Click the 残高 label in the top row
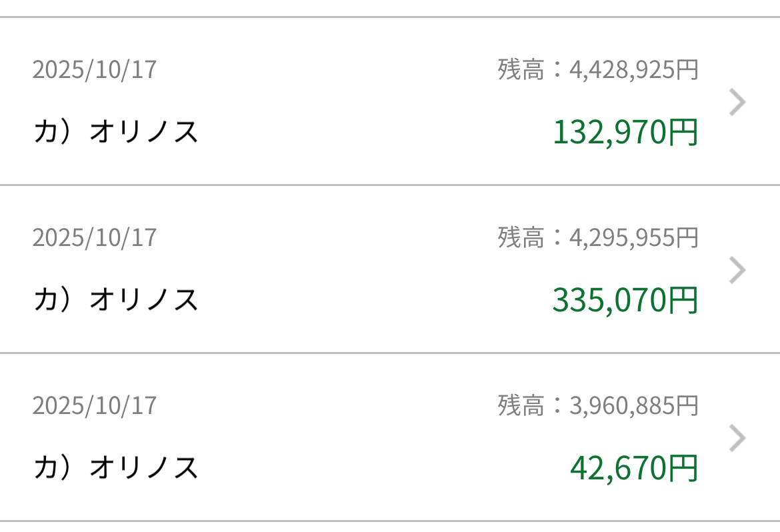This screenshot has height=532, width=780. (x=521, y=69)
